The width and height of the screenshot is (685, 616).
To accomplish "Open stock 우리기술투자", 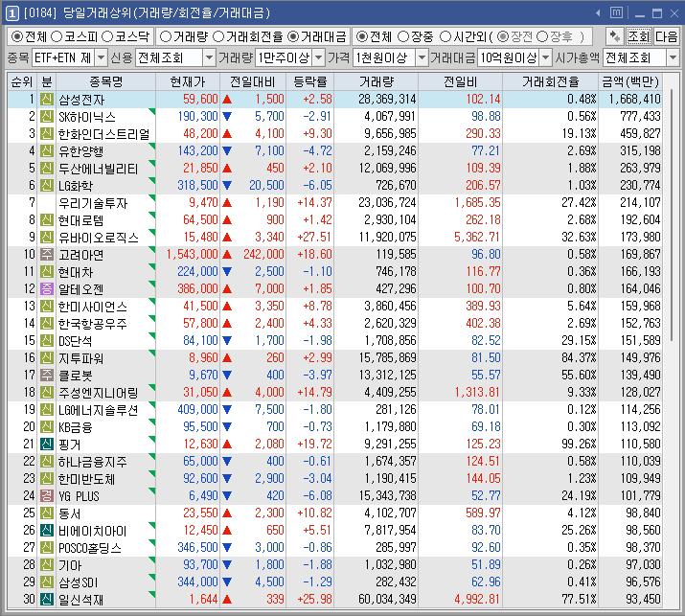I will pos(93,203).
